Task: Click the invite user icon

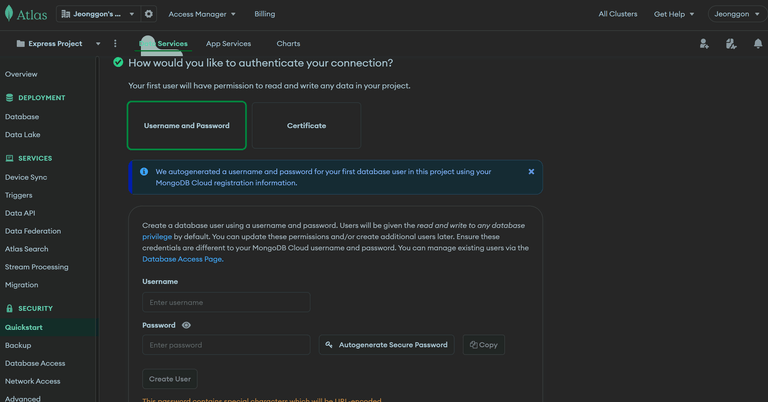Action: (x=704, y=44)
